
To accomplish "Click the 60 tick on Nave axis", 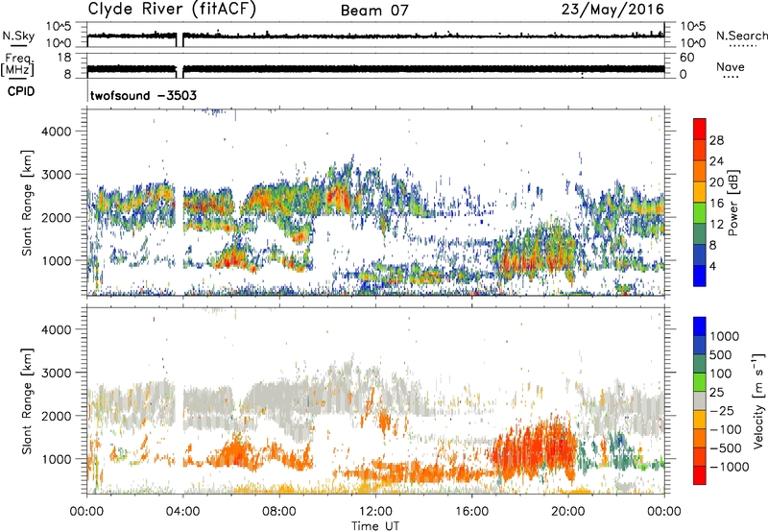I will click(686, 58).
